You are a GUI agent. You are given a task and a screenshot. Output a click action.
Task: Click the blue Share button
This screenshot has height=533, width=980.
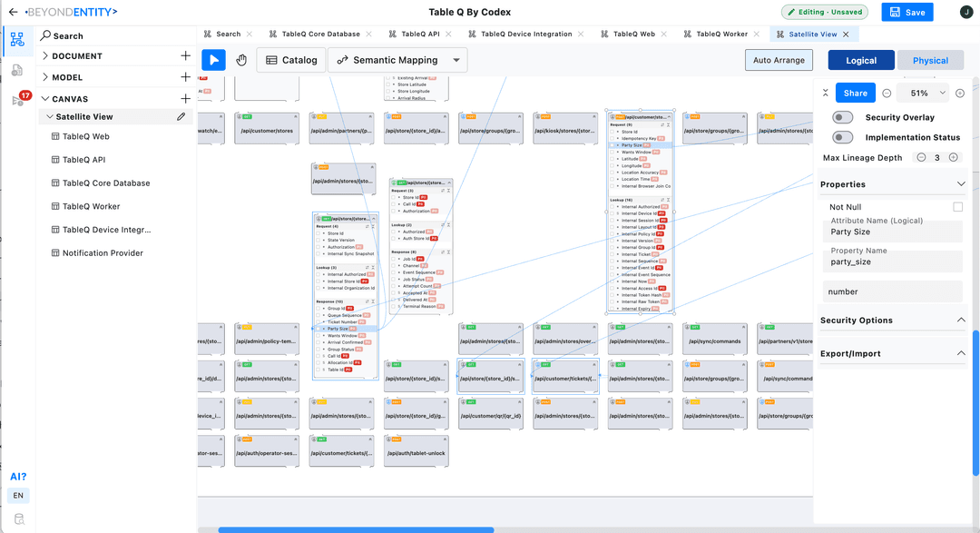(855, 94)
